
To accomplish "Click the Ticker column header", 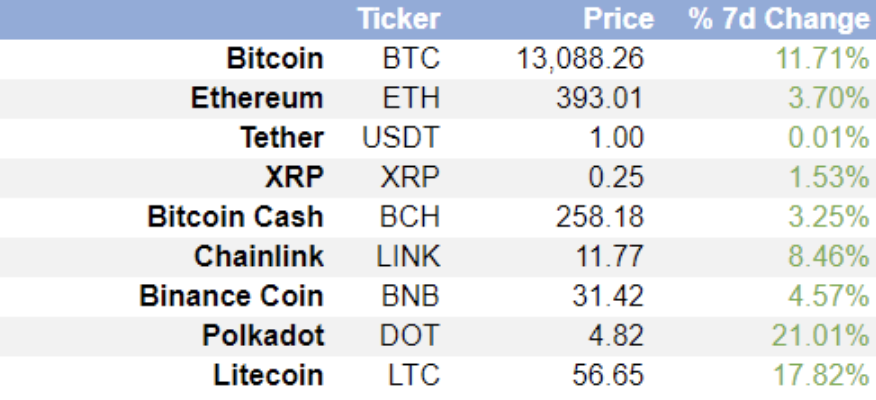I will click(398, 19).
